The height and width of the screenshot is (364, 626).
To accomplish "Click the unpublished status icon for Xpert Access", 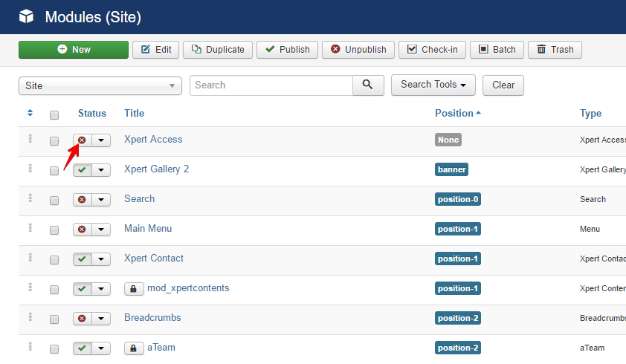I will (x=82, y=140).
